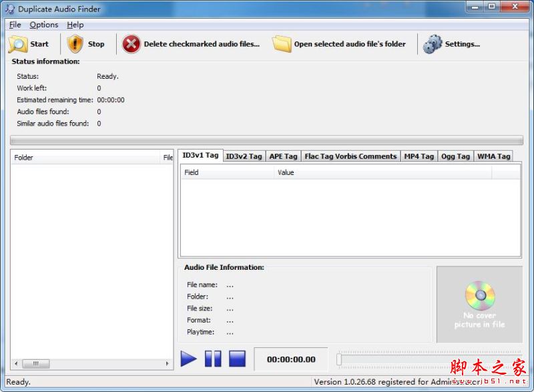Click Delete checkmarked audio files text
The image size is (534, 392).
[202, 44]
